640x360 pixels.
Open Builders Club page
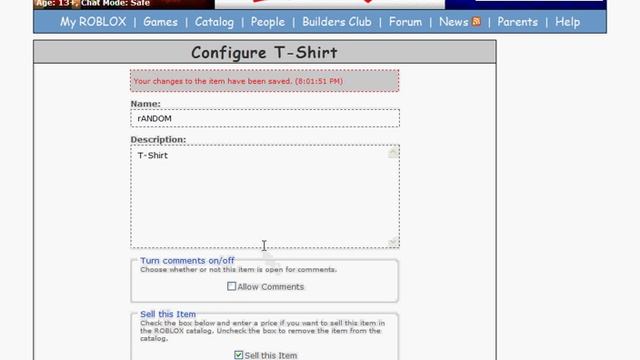(x=337, y=22)
